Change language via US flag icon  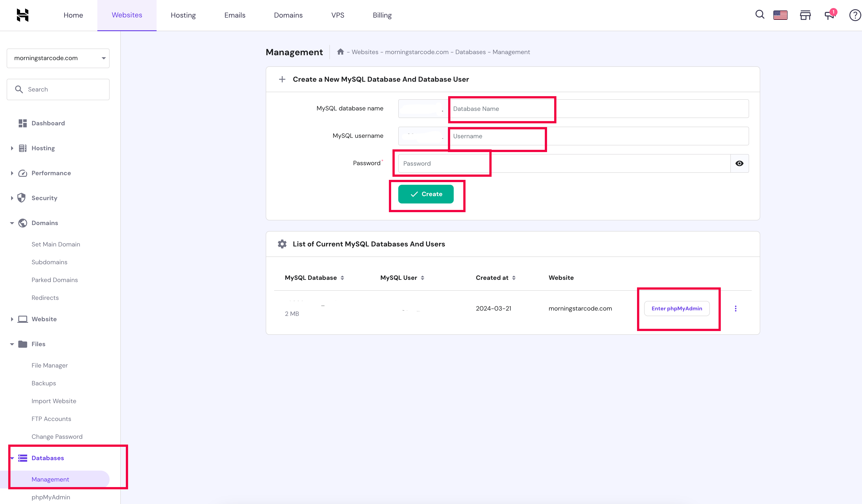click(780, 15)
